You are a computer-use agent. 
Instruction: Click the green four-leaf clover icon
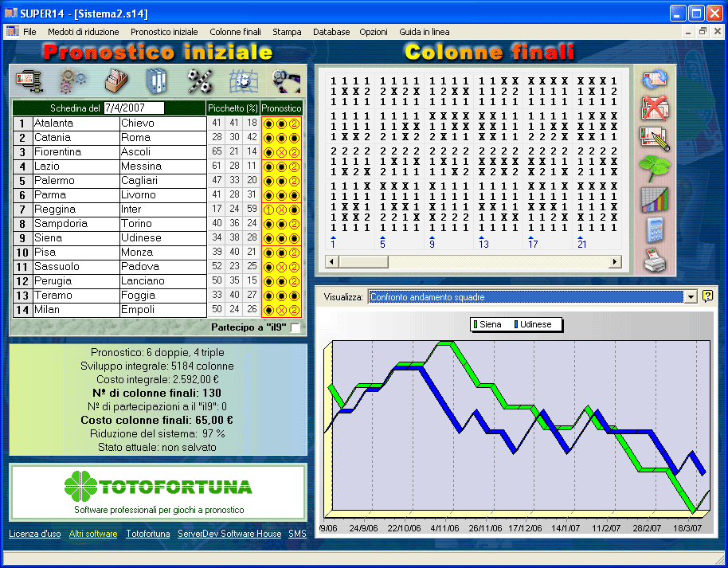pyautogui.click(x=655, y=168)
